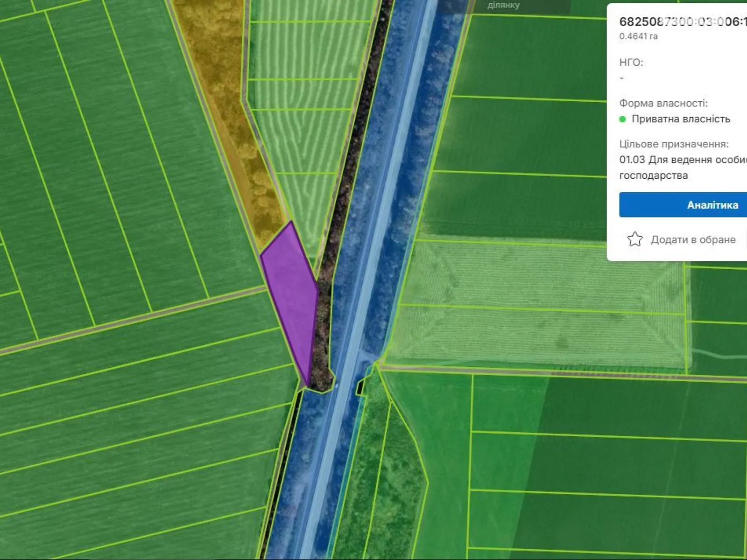The height and width of the screenshot is (560, 747).
Task: Select the lower light-green parcel right of road
Action: [537, 336]
